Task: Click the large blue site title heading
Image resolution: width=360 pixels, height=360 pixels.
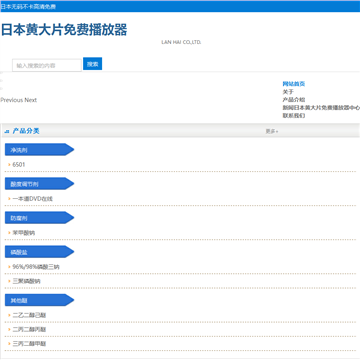Action: tap(64, 30)
